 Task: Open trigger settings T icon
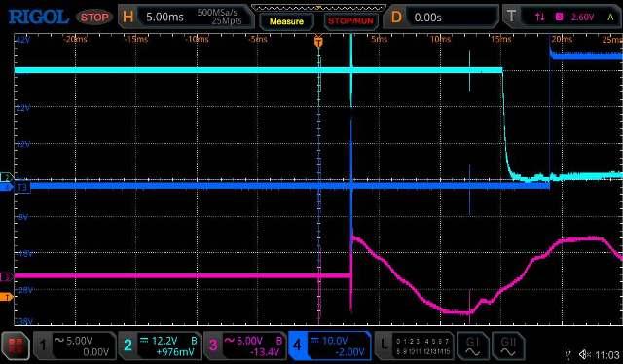coord(511,17)
